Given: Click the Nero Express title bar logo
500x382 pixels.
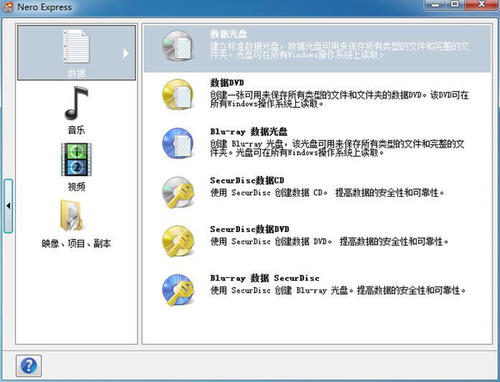Looking at the screenshot, I should [8, 7].
